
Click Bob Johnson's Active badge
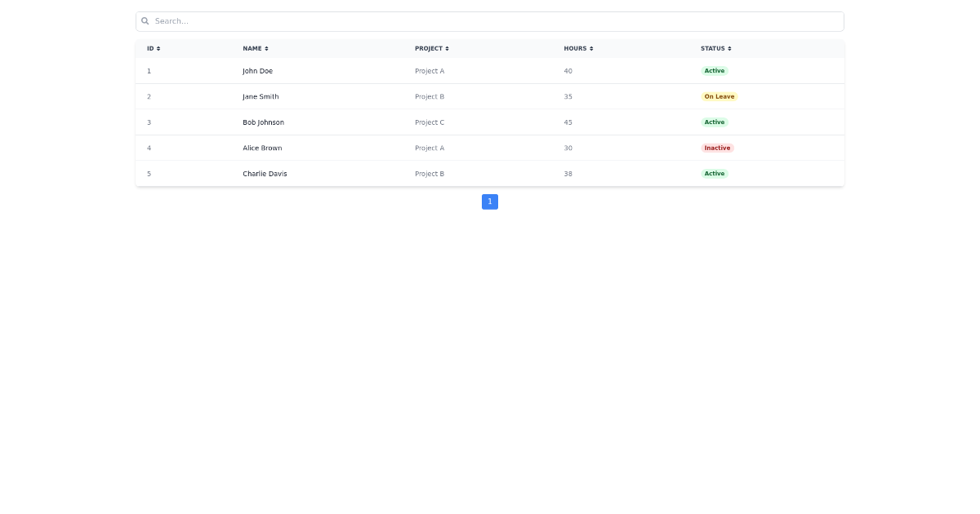[715, 122]
